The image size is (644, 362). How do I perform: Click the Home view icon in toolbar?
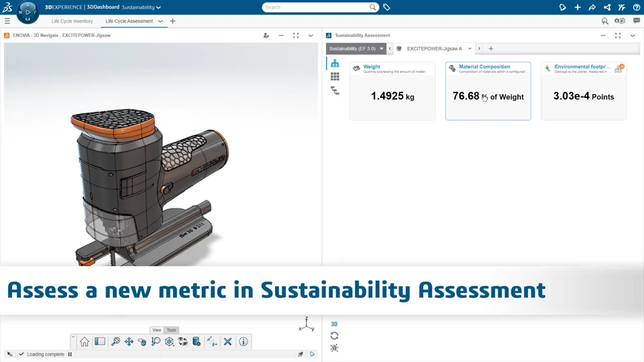(x=85, y=341)
